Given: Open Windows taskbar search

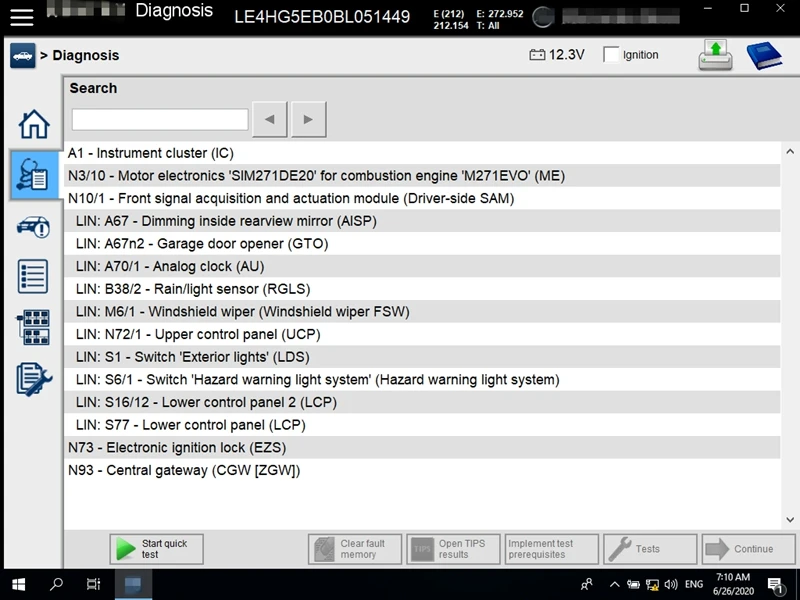Looking at the screenshot, I should coord(56,584).
